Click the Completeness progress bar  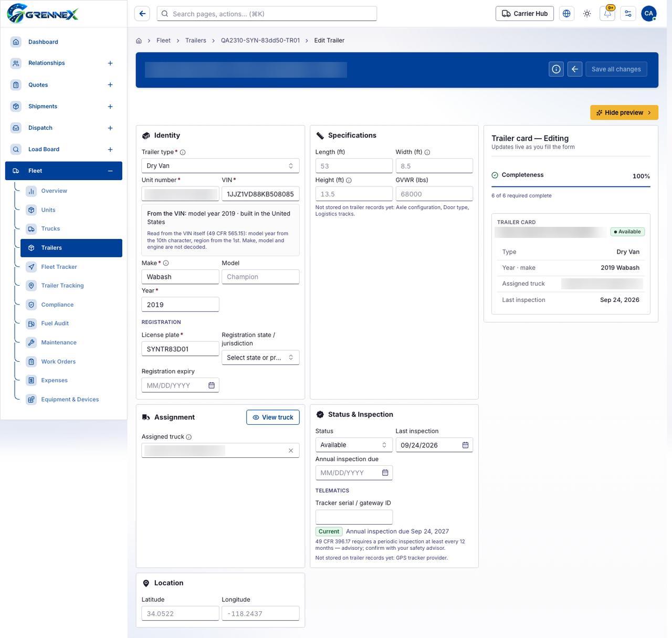(x=571, y=186)
